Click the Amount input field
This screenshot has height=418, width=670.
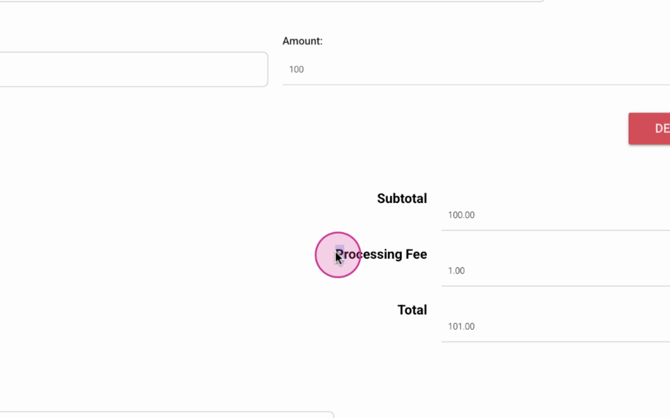click(476, 70)
